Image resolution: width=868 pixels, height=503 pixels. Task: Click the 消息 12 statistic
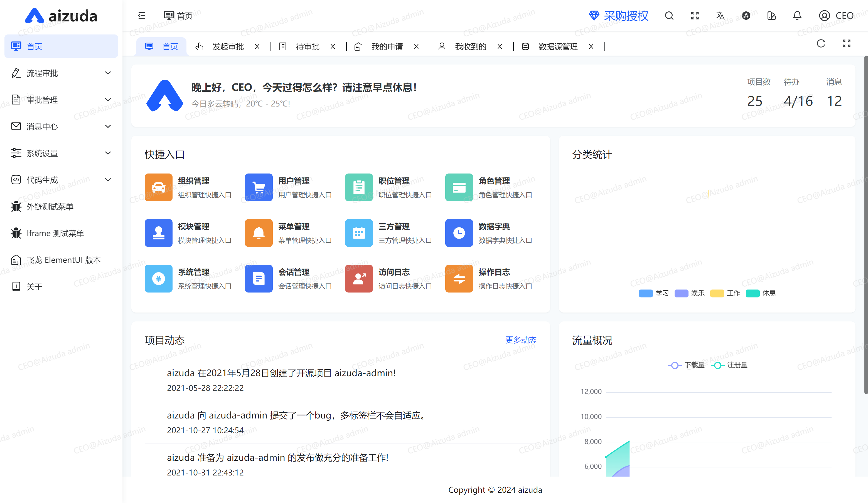(x=834, y=93)
